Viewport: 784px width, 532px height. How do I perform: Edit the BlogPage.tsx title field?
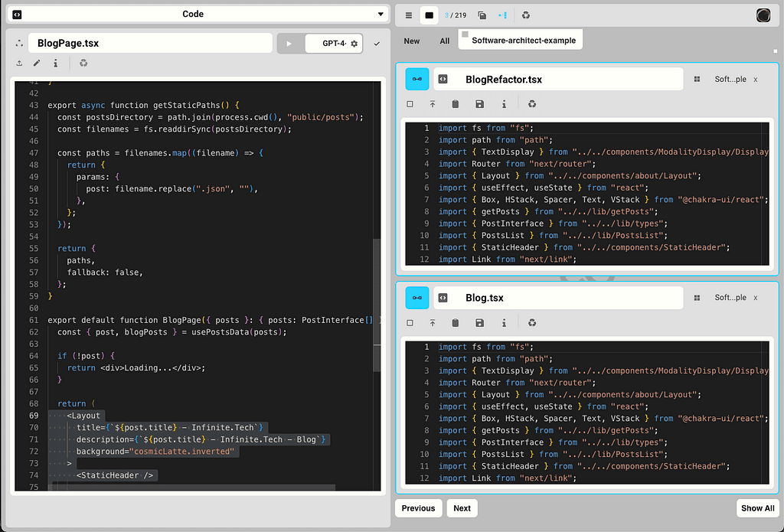coord(150,44)
